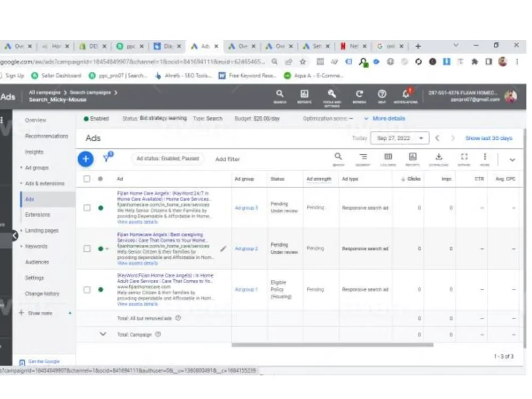Select the Ad group 1 ad checkbox
532x399 pixels.
point(87,290)
